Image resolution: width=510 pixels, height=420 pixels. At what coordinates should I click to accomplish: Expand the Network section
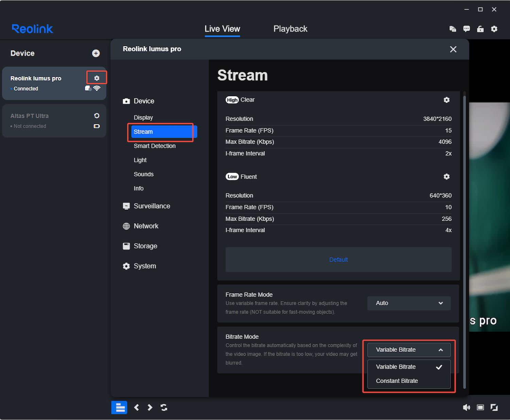point(146,226)
